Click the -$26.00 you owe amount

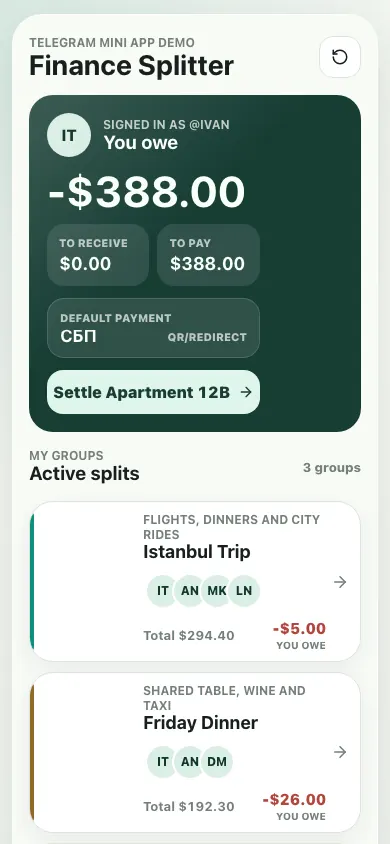pos(294,799)
